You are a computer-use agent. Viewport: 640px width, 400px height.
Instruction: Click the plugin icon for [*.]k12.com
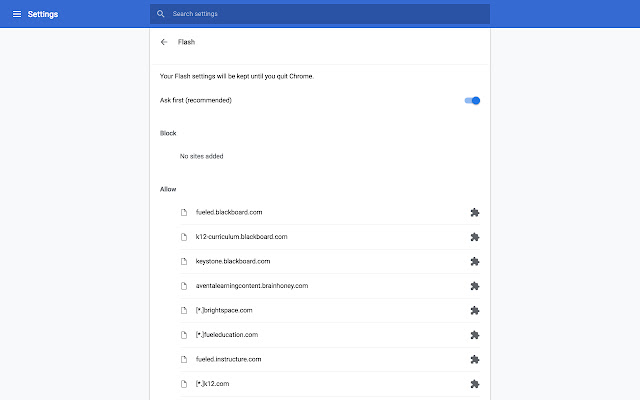[x=475, y=384]
